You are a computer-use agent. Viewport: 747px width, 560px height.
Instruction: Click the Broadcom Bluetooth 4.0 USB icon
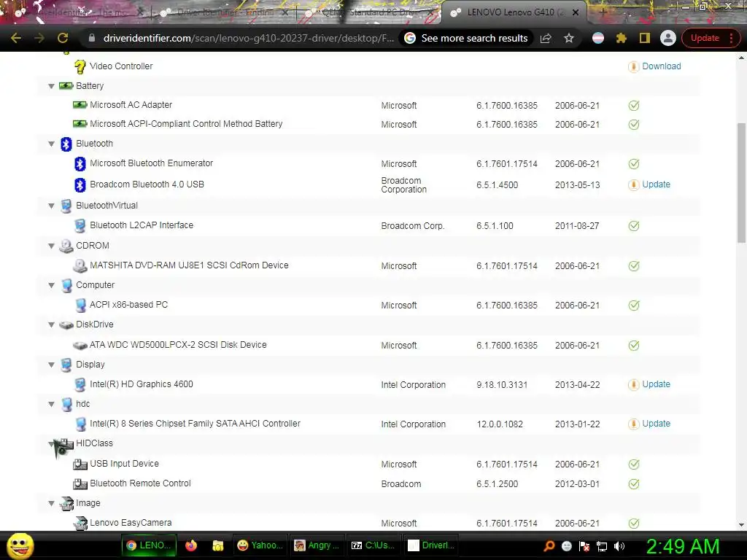pyautogui.click(x=80, y=184)
